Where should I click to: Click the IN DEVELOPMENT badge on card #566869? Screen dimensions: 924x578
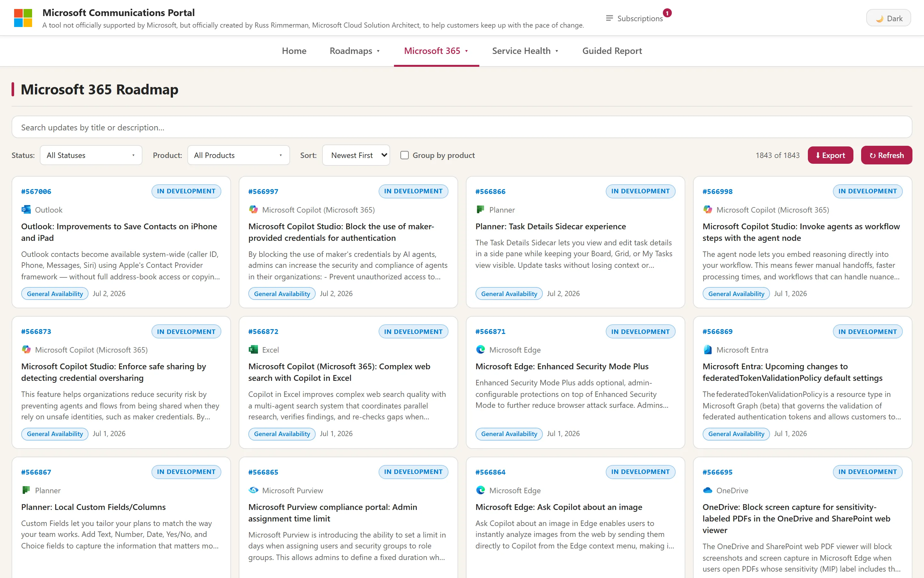click(x=868, y=331)
